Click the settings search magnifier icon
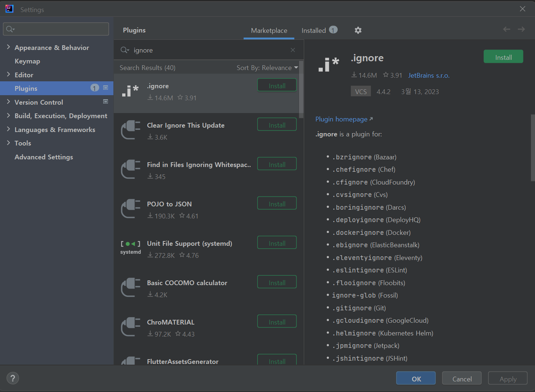 pos(10,29)
